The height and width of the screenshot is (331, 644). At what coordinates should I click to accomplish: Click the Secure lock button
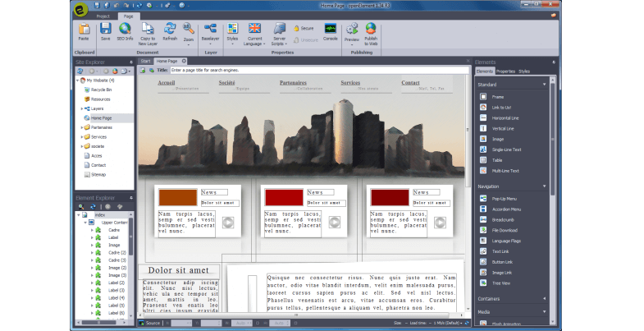[x=304, y=29]
